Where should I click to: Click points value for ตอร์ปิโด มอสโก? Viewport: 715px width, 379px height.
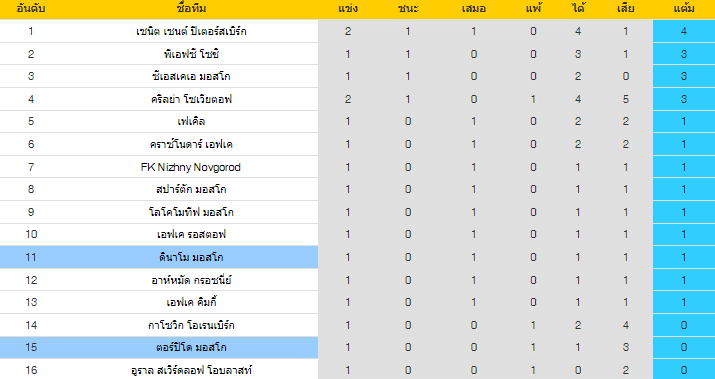point(684,348)
